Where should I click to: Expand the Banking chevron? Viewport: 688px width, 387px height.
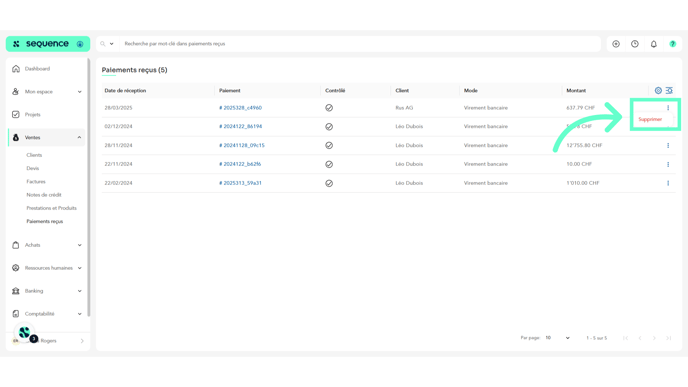[x=79, y=291]
